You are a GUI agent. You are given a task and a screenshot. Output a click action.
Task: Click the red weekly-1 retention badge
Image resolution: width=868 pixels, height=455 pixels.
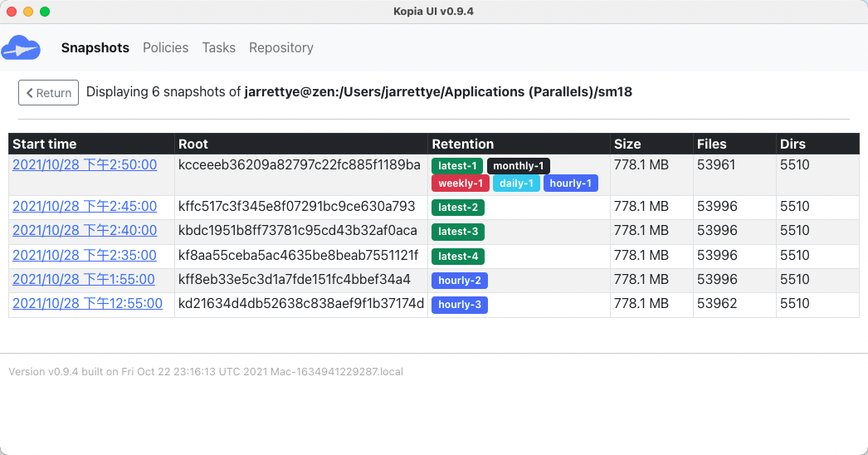click(x=461, y=183)
